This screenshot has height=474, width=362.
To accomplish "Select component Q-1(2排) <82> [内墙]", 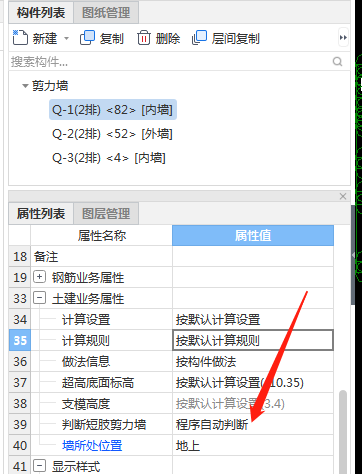I will click(113, 110).
